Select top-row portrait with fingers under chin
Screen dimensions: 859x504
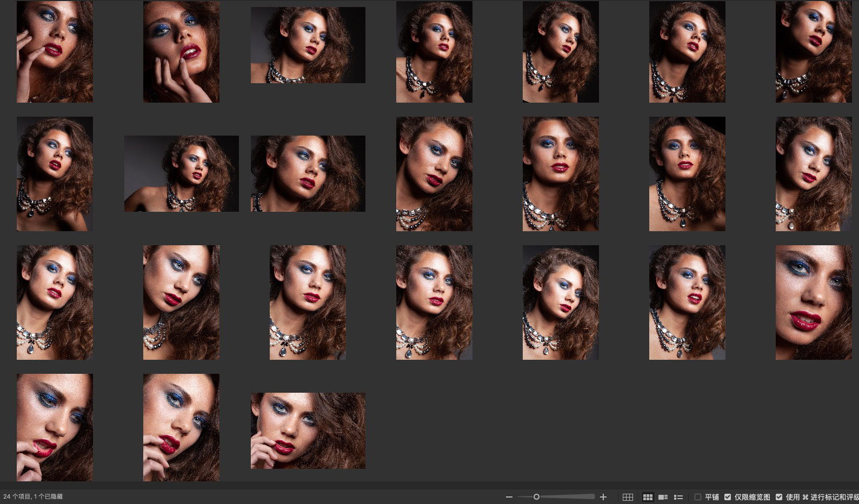pyautogui.click(x=181, y=52)
